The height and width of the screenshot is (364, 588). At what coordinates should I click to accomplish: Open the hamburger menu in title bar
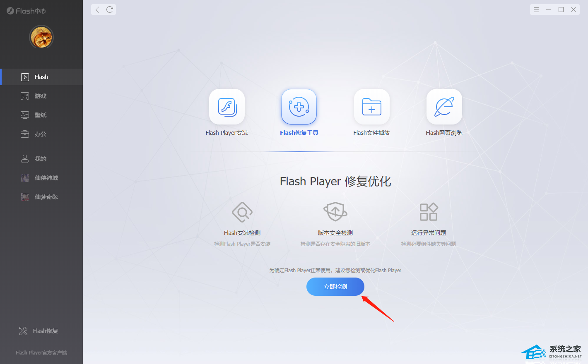coord(536,10)
